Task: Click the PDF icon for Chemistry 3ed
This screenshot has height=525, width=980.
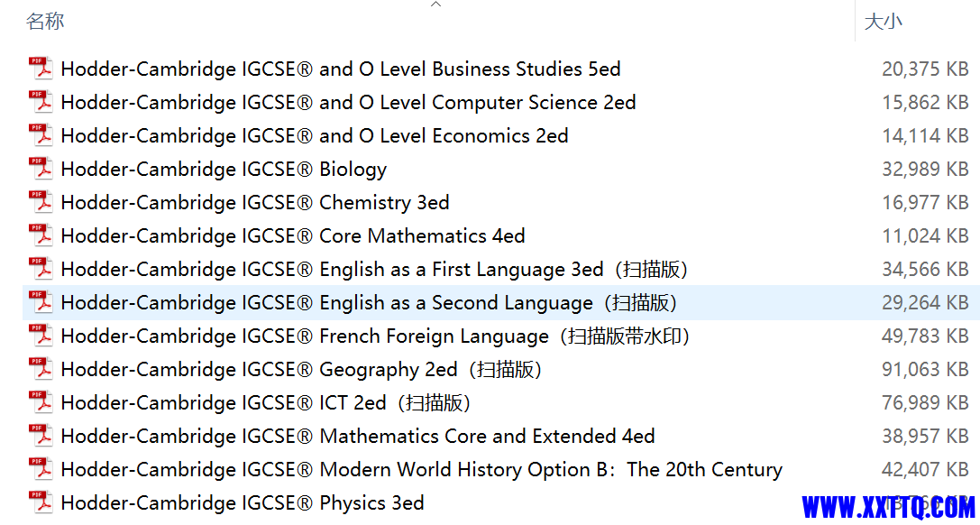Action: pos(41,202)
